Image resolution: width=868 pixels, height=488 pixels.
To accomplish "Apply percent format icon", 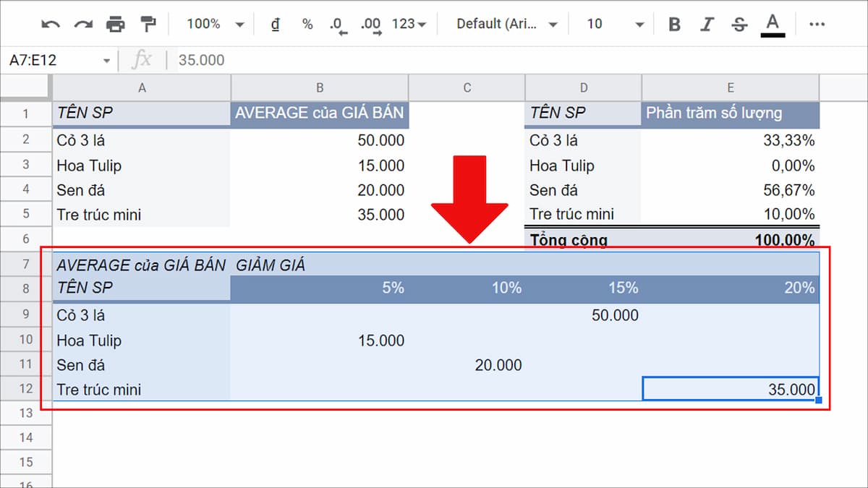I will coord(307,25).
